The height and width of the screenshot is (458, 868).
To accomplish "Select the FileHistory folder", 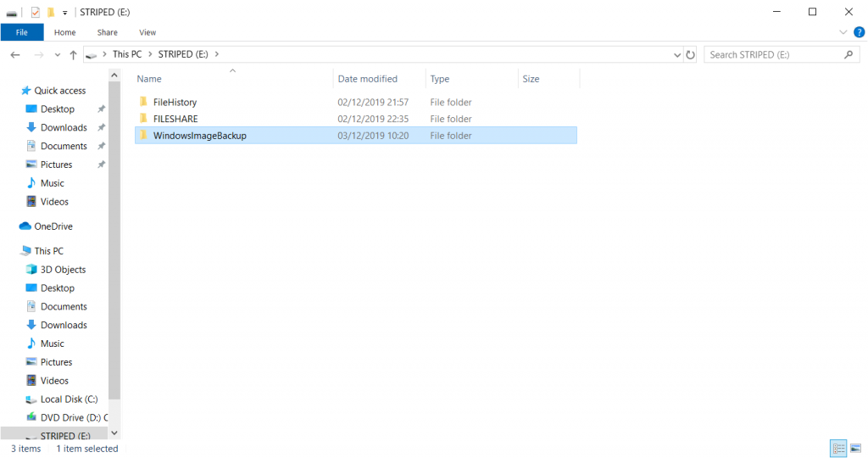I will (175, 102).
